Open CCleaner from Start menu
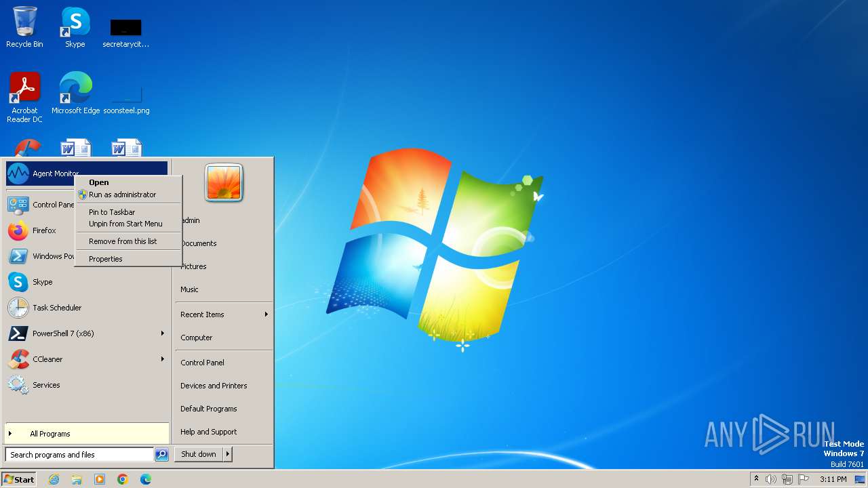The width and height of the screenshot is (868, 488). tap(87, 359)
